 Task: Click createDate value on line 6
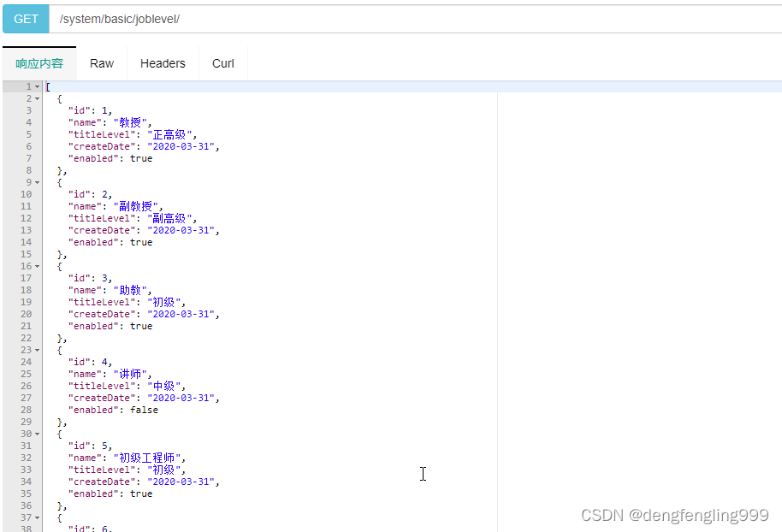(181, 146)
